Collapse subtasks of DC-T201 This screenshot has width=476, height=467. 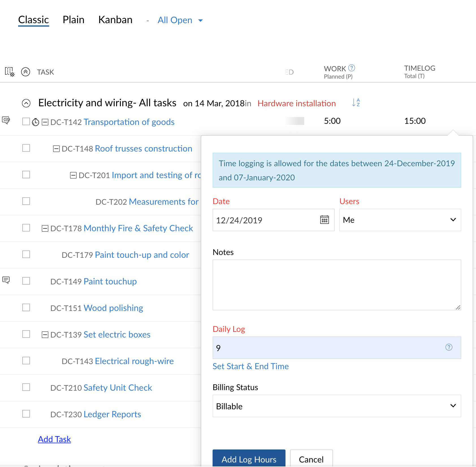[73, 175]
